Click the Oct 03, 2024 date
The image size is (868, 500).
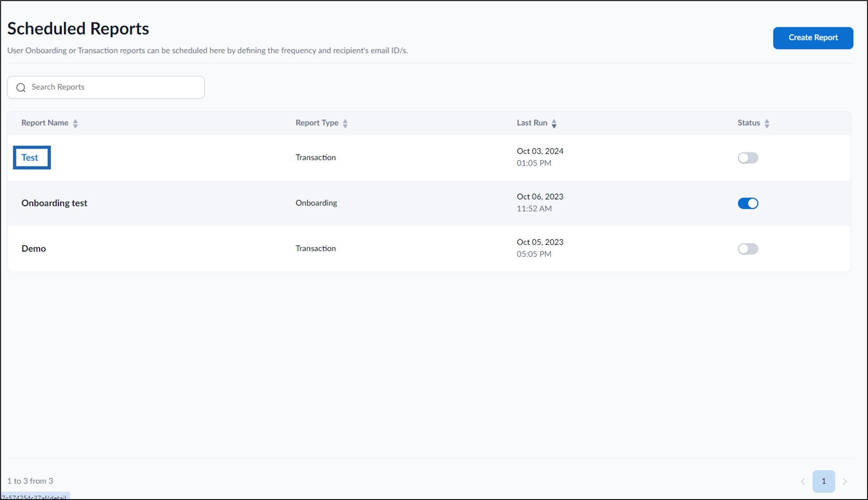tap(540, 151)
